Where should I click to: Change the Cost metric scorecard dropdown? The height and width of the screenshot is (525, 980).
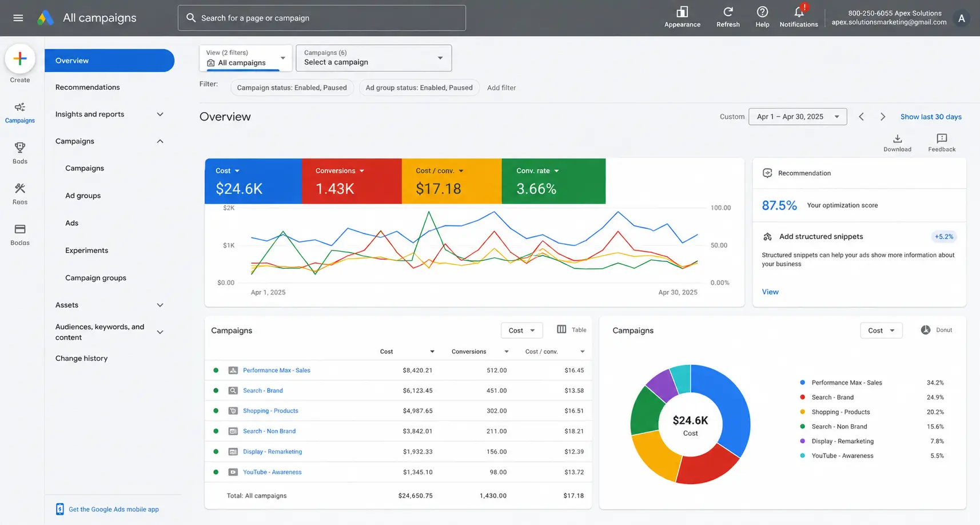tap(228, 171)
